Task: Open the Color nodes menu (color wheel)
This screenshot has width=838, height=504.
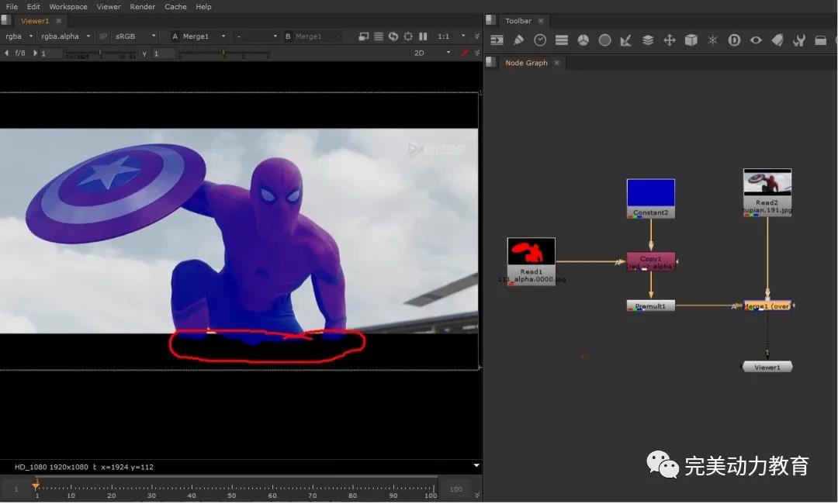Action: [583, 40]
